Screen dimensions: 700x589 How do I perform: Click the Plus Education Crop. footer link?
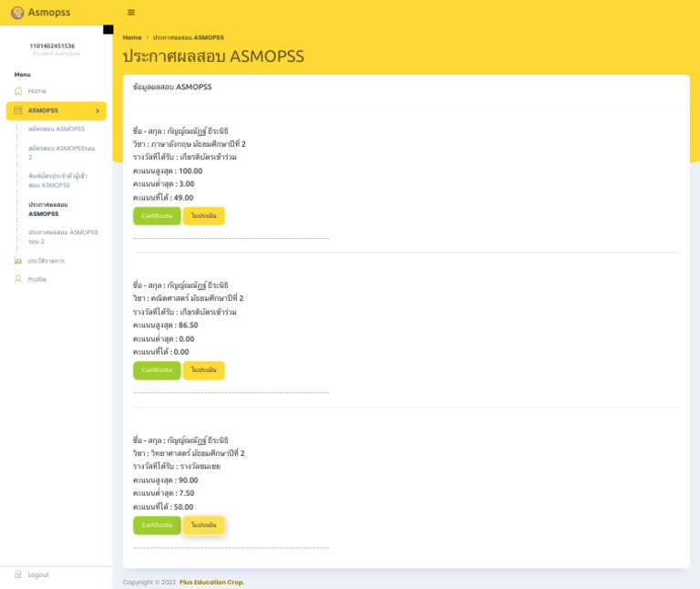coord(212,583)
